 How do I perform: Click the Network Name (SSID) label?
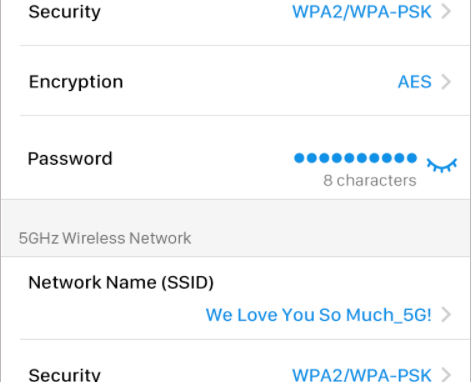(x=121, y=283)
